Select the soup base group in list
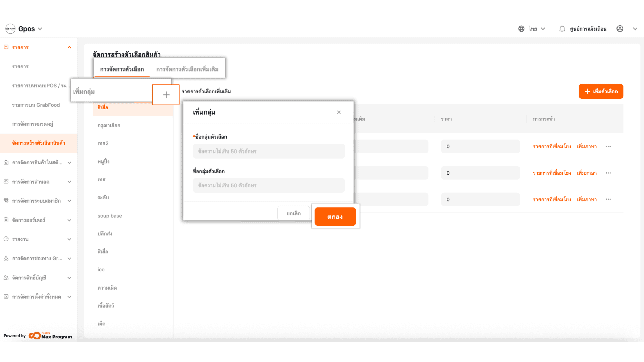The height and width of the screenshot is (362, 644). pyautogui.click(x=110, y=216)
